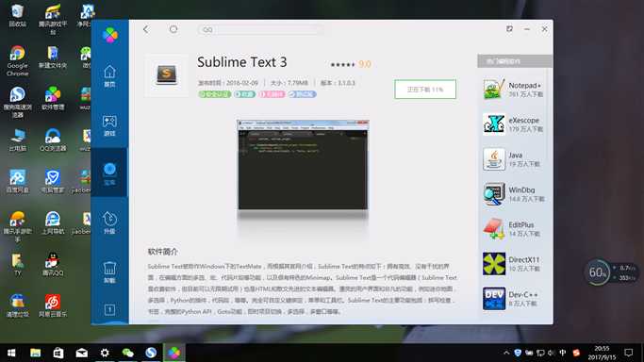Click the software search box
Image resolution: width=644 pixels, height=362 pixels.
click(x=260, y=29)
